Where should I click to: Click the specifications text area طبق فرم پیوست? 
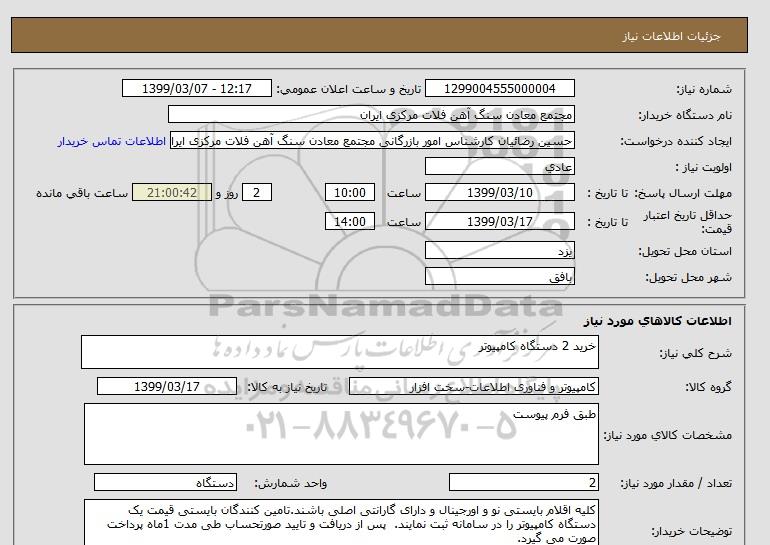341,434
